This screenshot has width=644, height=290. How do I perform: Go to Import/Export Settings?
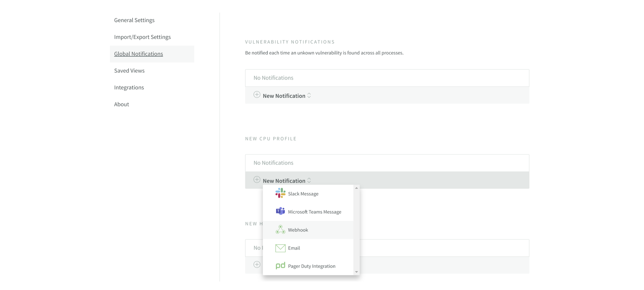pyautogui.click(x=142, y=37)
